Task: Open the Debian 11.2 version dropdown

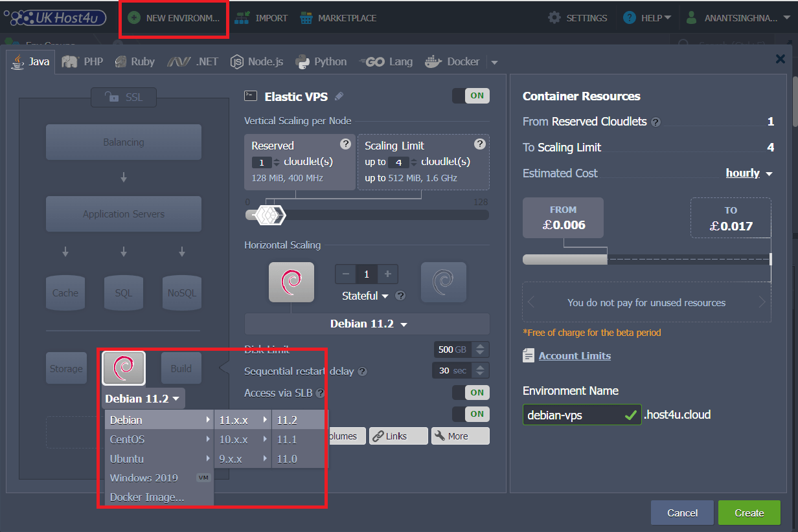Action: click(367, 324)
